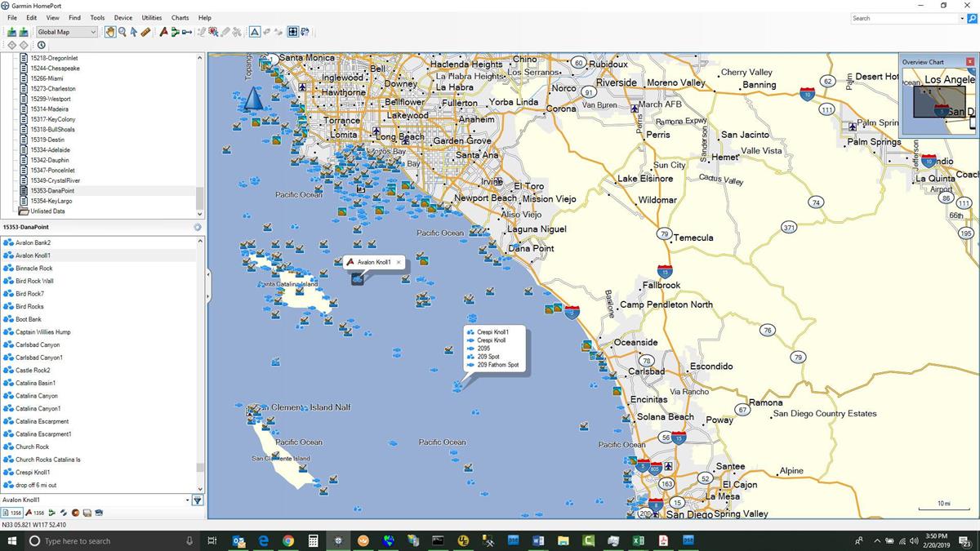The image size is (980, 551).
Task: Click the boxed triangle toolbar icon
Action: coord(255,32)
